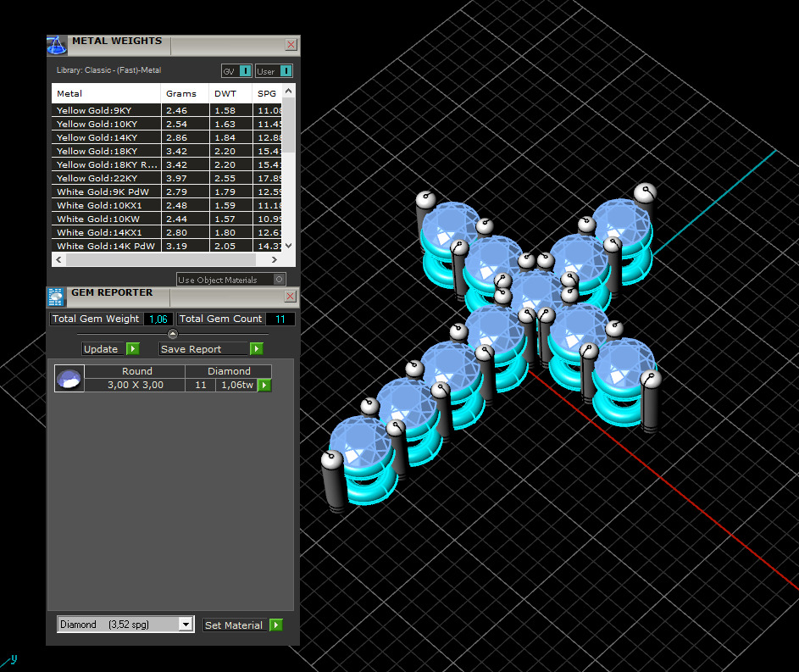
Task: Click the green arrow beside Set Material
Action: pos(275,625)
